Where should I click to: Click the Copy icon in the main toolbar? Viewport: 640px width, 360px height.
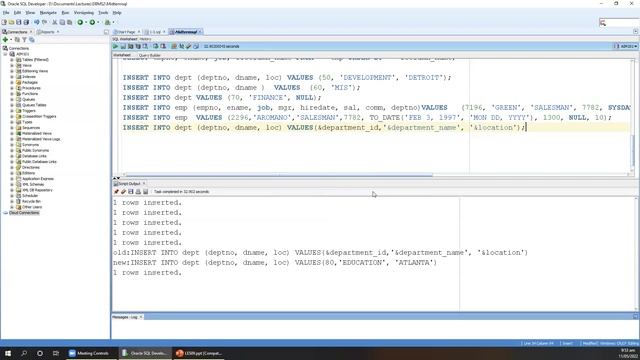(x=62, y=22)
